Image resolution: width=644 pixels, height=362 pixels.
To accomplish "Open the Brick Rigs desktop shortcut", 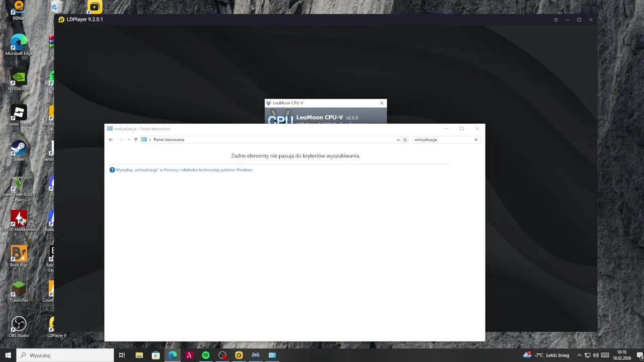I will [x=19, y=256].
